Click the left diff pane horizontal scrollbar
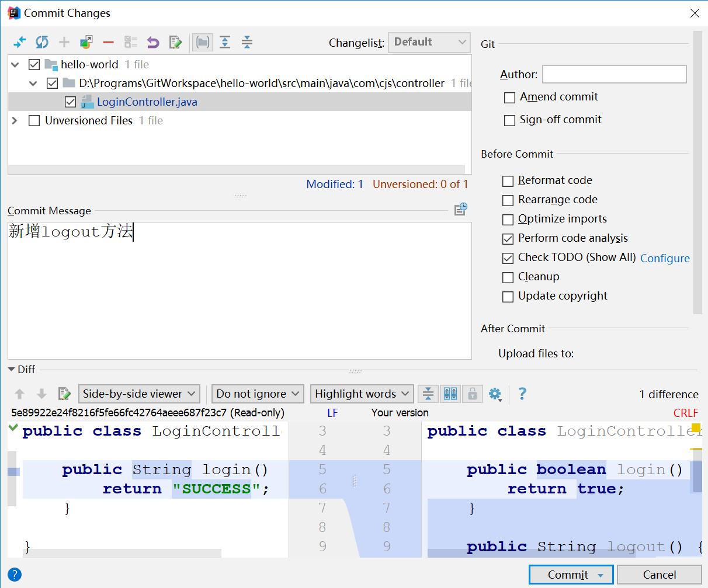The image size is (708, 588). tap(123, 553)
